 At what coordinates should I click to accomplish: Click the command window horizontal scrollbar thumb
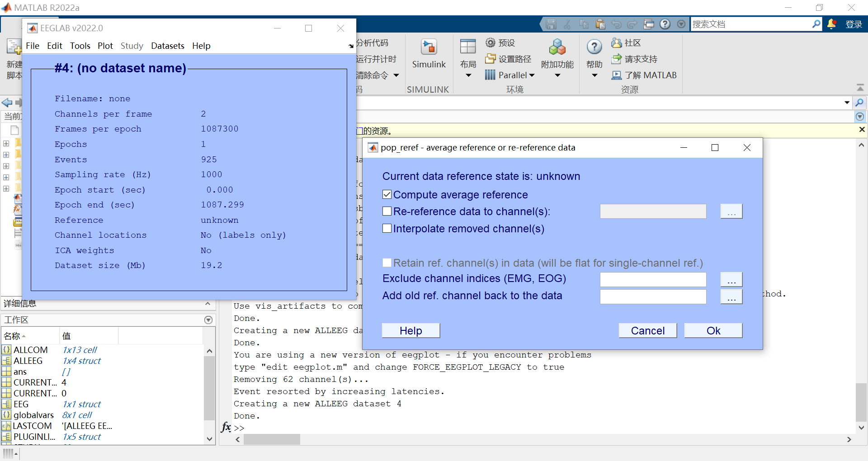pyautogui.click(x=272, y=439)
